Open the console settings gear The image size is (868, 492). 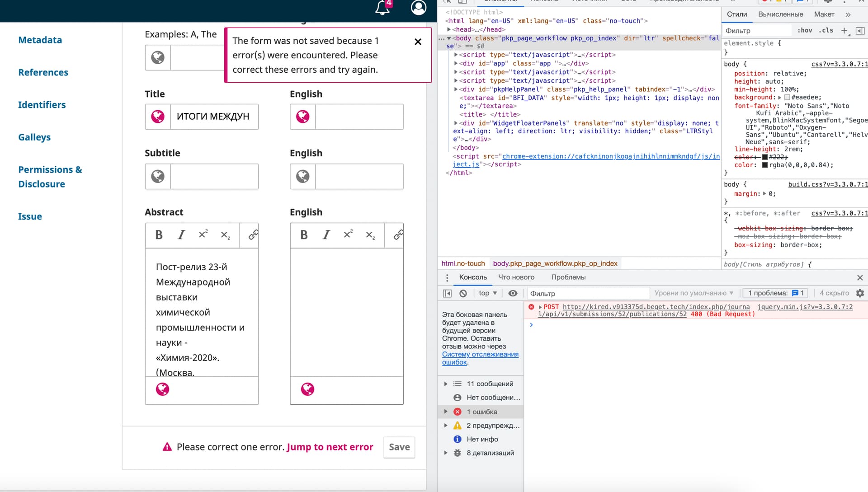[860, 293]
